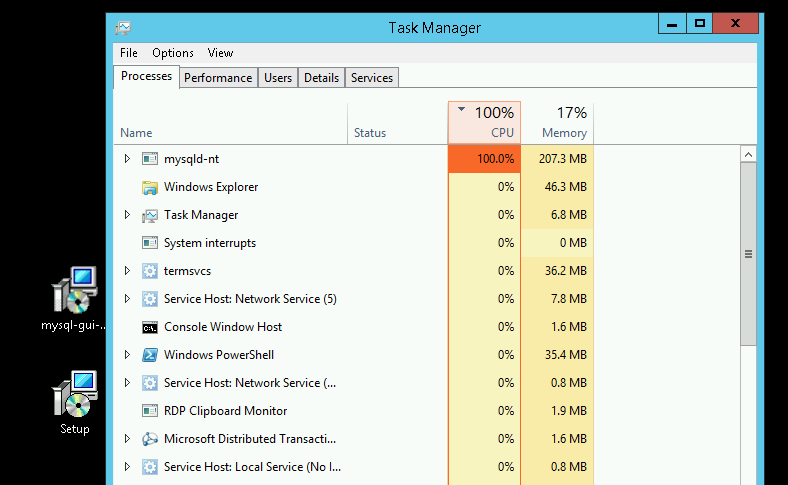The height and width of the screenshot is (485, 788).
Task: Click the termsvcs gear icon
Action: (x=150, y=271)
